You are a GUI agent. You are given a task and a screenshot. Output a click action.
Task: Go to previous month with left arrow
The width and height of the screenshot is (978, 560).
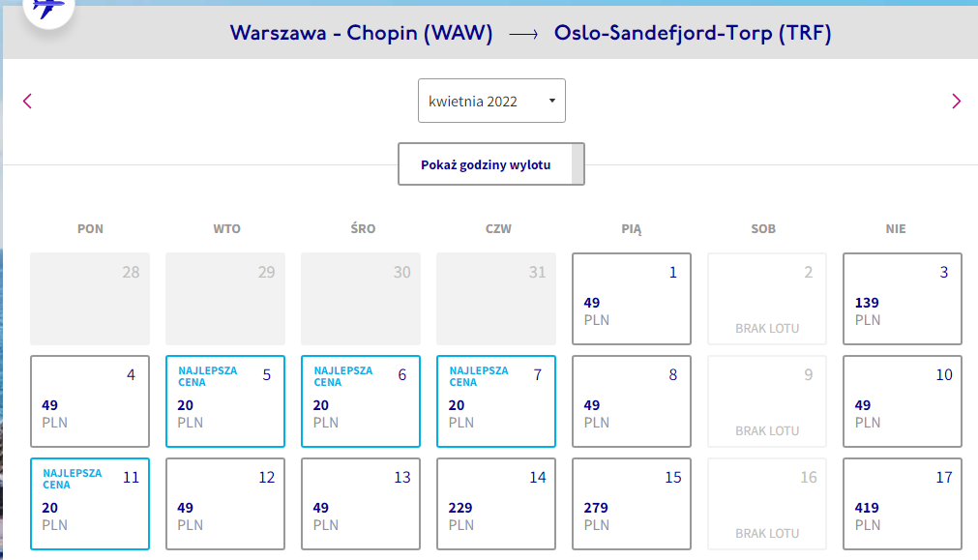click(x=27, y=101)
